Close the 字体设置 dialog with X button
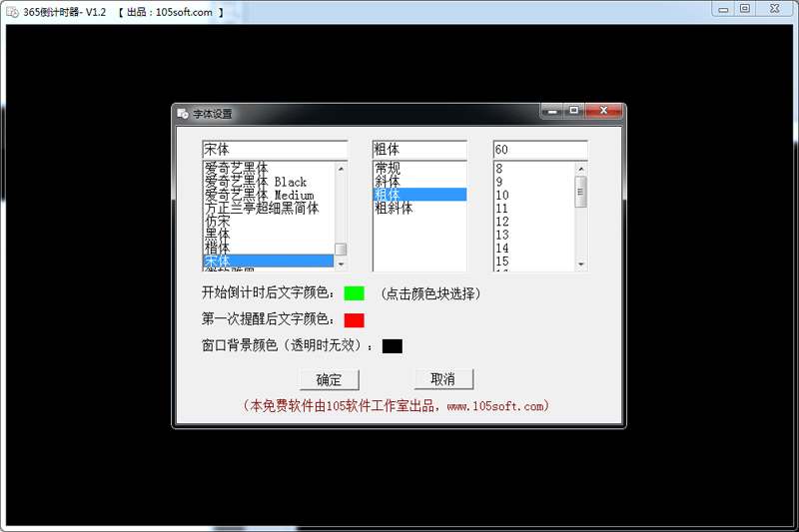This screenshot has height=532, width=799. coord(602,111)
